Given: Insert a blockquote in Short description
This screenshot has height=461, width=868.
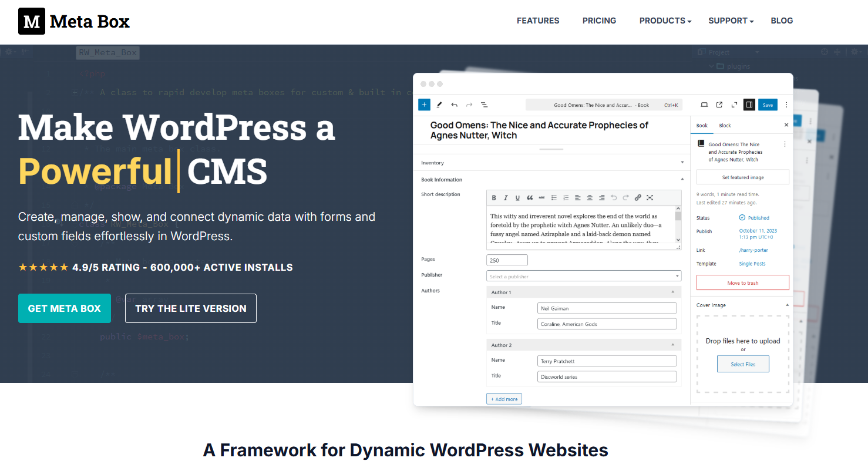Looking at the screenshot, I should click(530, 197).
